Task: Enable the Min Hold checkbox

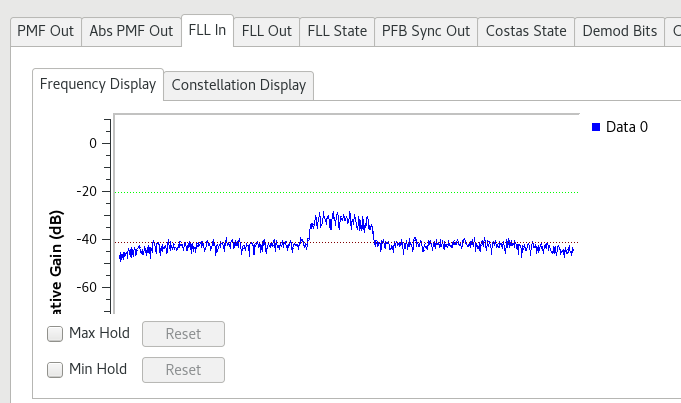Action: (x=55, y=370)
